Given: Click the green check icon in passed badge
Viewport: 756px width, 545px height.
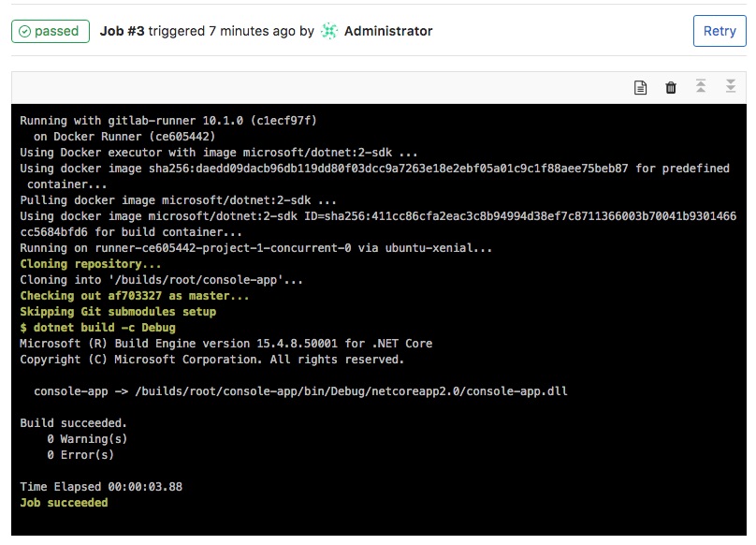Looking at the screenshot, I should 24,32.
